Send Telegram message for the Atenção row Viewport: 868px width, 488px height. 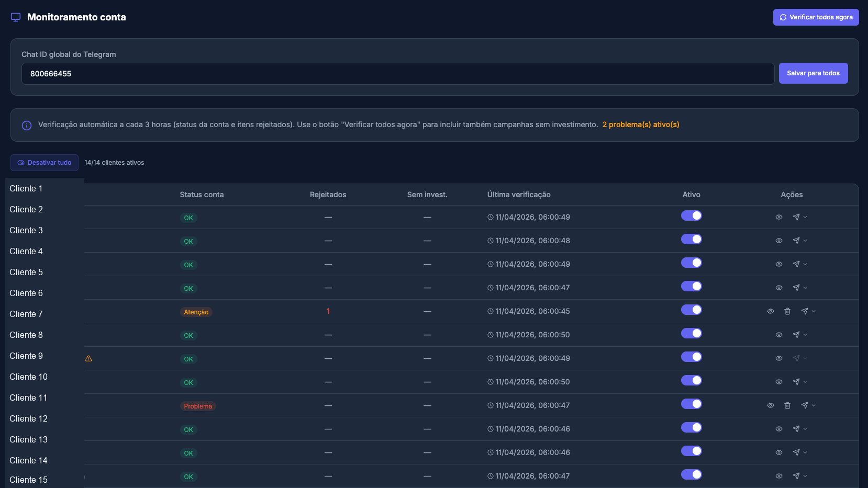tap(805, 311)
